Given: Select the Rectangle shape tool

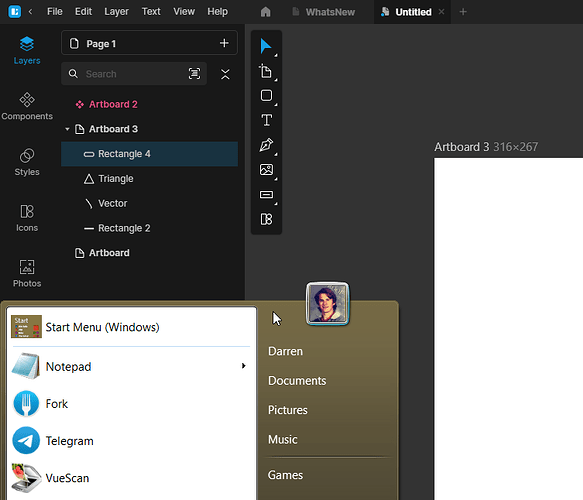Looking at the screenshot, I should (x=266, y=96).
